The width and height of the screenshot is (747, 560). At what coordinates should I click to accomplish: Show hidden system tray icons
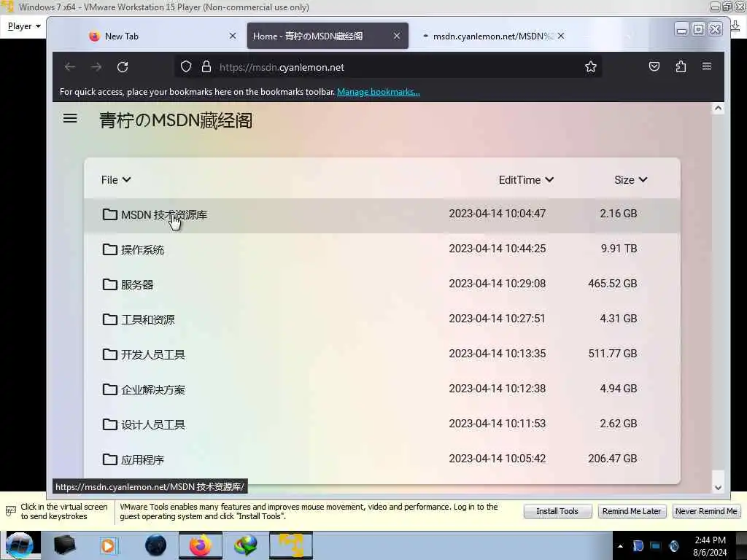pyautogui.click(x=620, y=546)
